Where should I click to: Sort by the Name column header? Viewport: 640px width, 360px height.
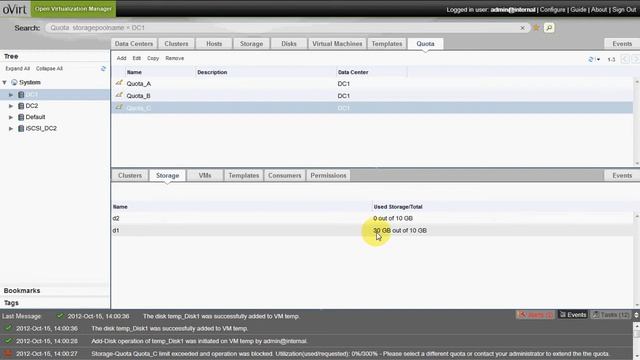(x=134, y=72)
